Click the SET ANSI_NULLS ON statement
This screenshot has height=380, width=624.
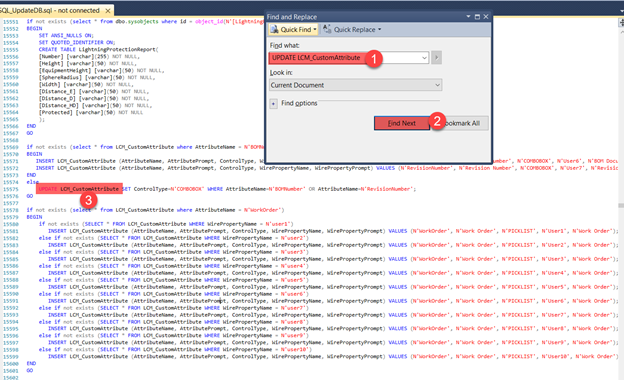tap(66, 35)
